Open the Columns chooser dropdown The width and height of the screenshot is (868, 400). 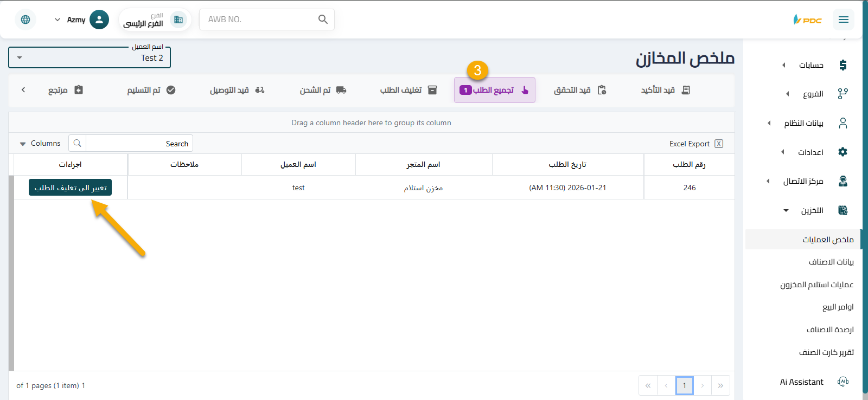pyautogui.click(x=40, y=144)
